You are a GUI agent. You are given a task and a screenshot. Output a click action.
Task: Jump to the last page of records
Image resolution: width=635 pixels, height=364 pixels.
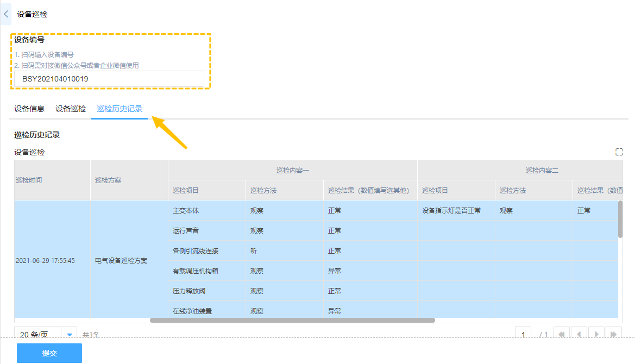point(614,334)
